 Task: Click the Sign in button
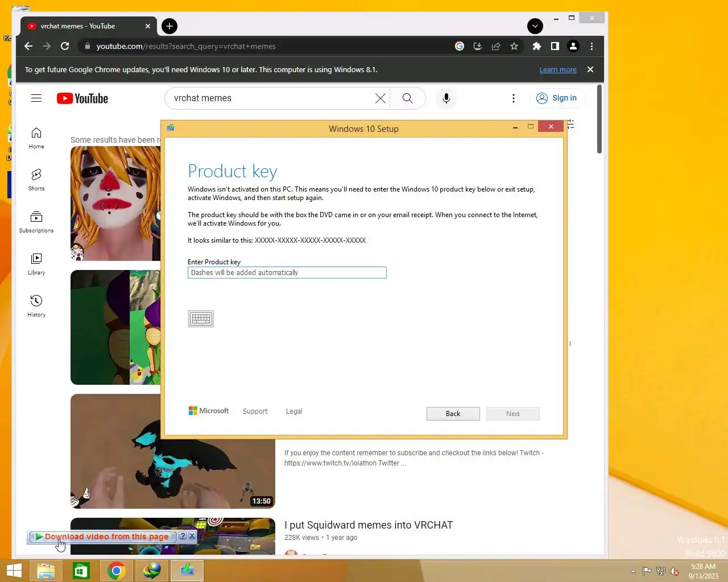557,98
